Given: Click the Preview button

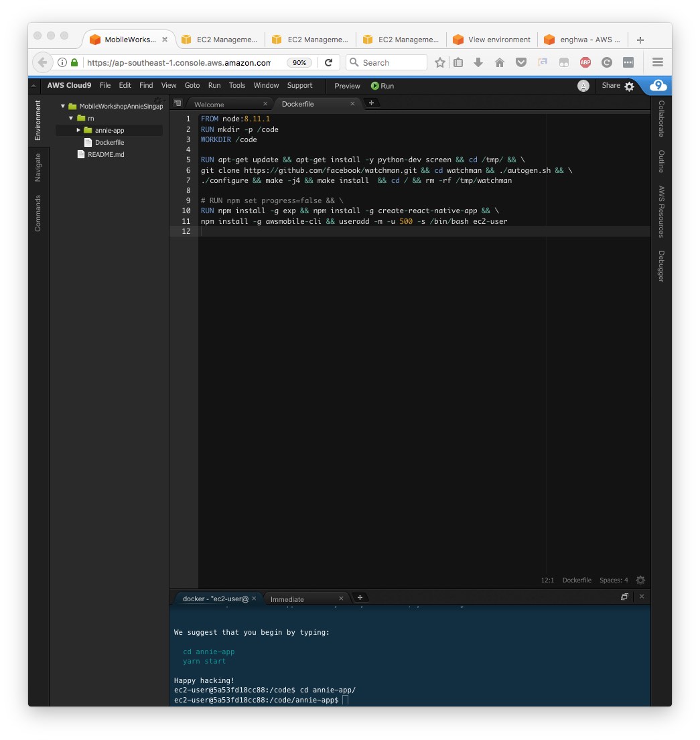Looking at the screenshot, I should (347, 86).
